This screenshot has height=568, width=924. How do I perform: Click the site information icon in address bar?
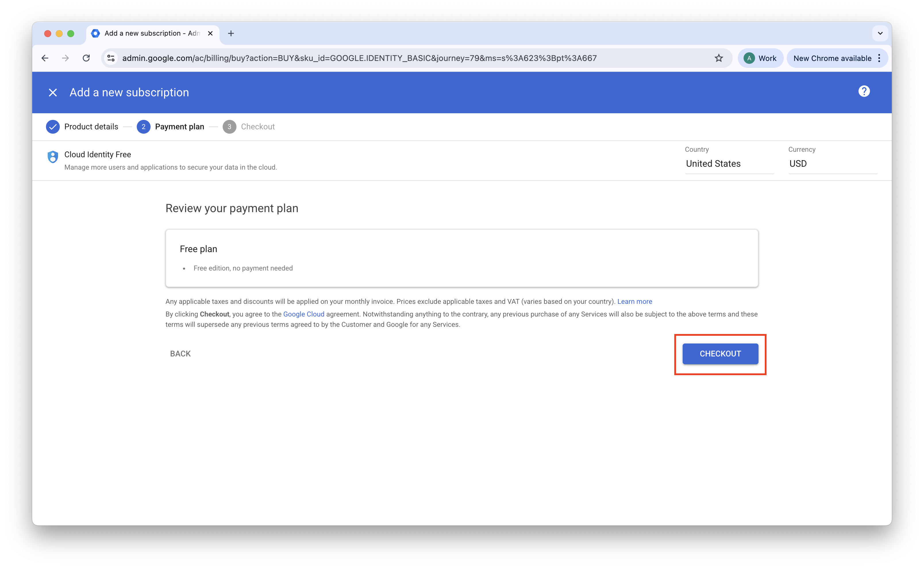point(111,58)
